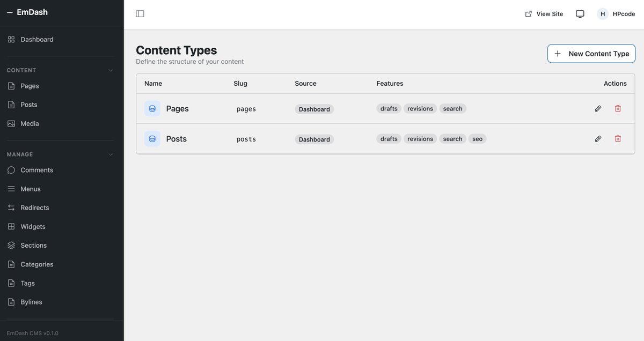The height and width of the screenshot is (341, 644).
Task: Delete the Posts content type
Action: pos(618,139)
